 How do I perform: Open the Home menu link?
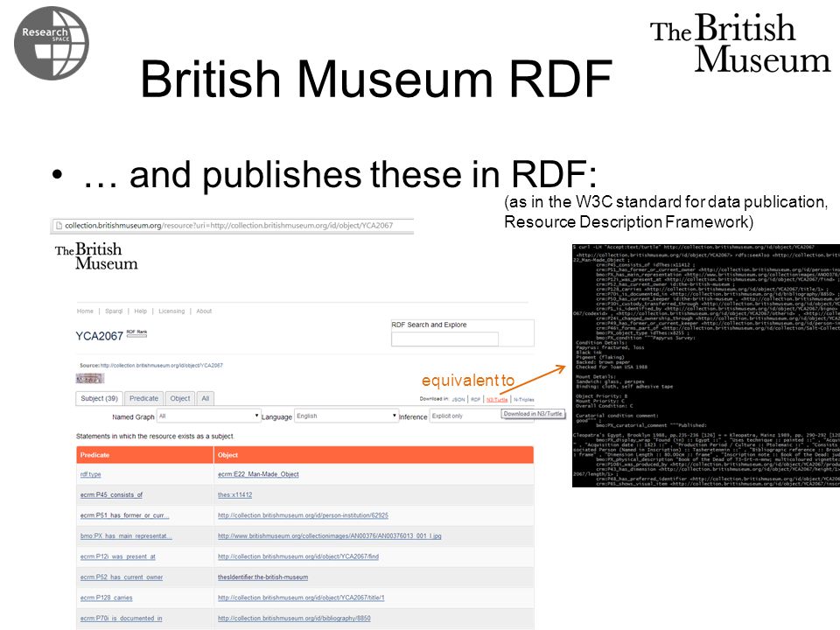tap(85, 311)
